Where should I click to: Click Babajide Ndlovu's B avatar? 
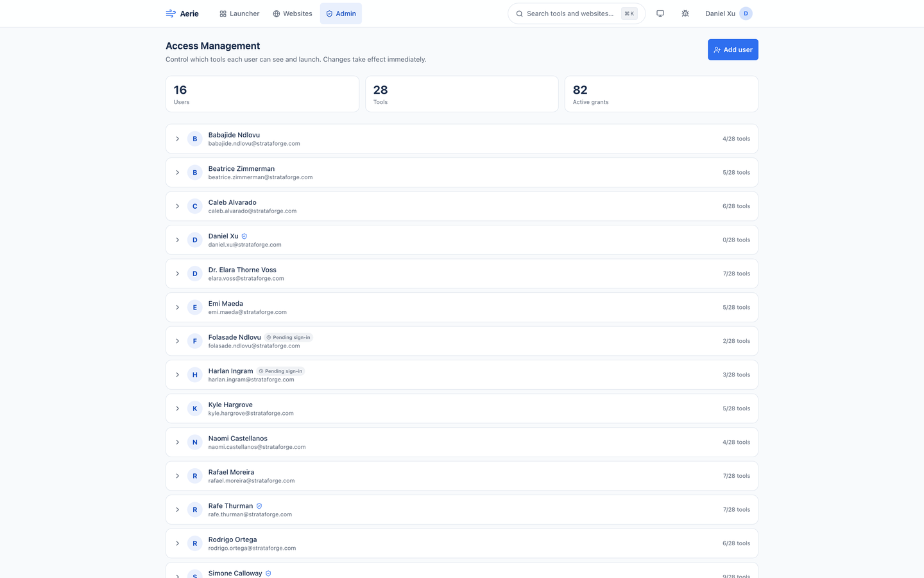[195, 139]
